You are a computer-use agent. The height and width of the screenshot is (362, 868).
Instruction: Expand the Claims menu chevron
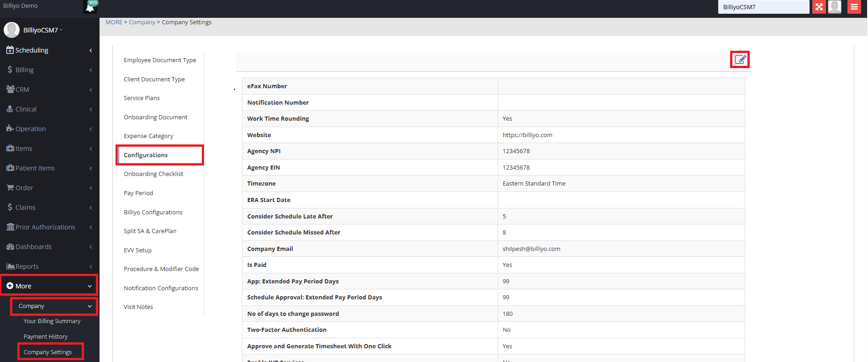point(91,208)
